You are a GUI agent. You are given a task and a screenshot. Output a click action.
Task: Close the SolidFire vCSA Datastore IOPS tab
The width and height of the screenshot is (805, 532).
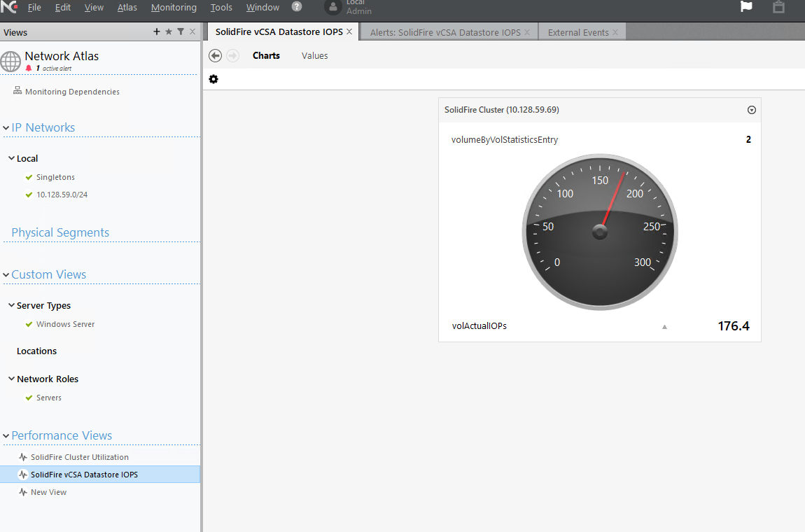pos(349,31)
